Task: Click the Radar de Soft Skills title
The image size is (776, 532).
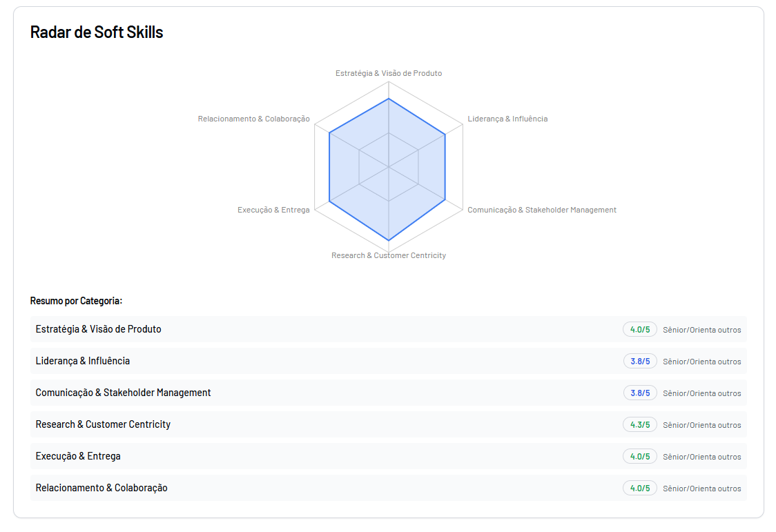Action: (96, 32)
